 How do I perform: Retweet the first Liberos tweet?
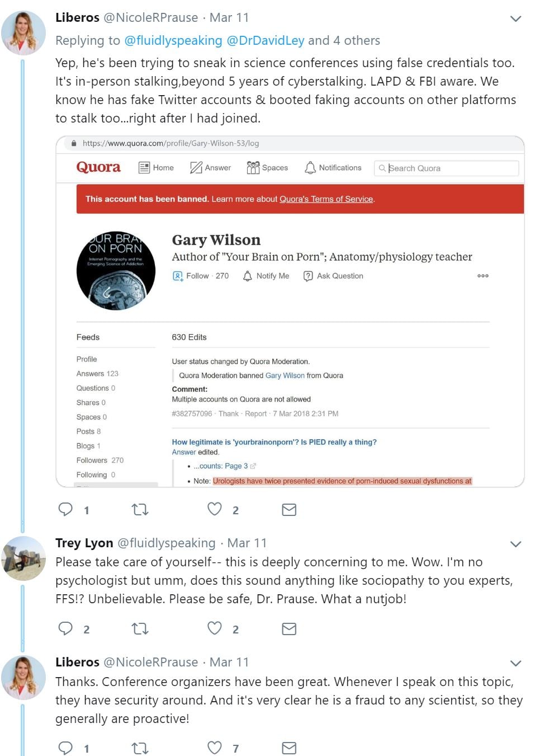[140, 509]
